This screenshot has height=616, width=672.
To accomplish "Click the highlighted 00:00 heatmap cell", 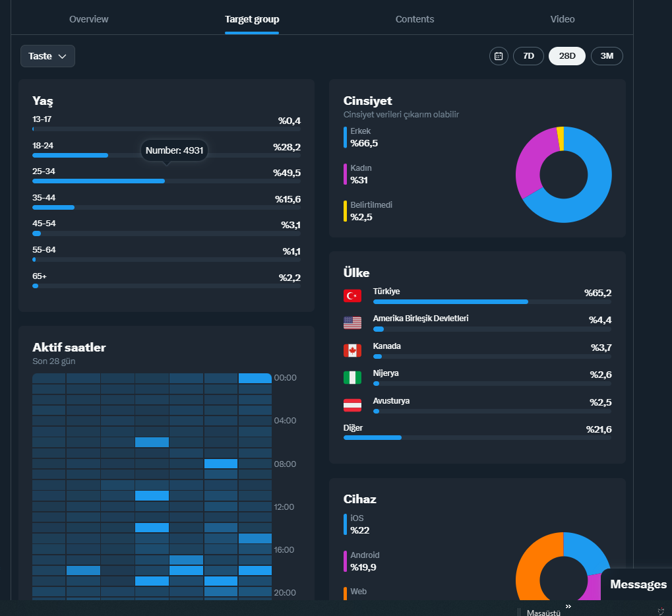I will pos(255,378).
